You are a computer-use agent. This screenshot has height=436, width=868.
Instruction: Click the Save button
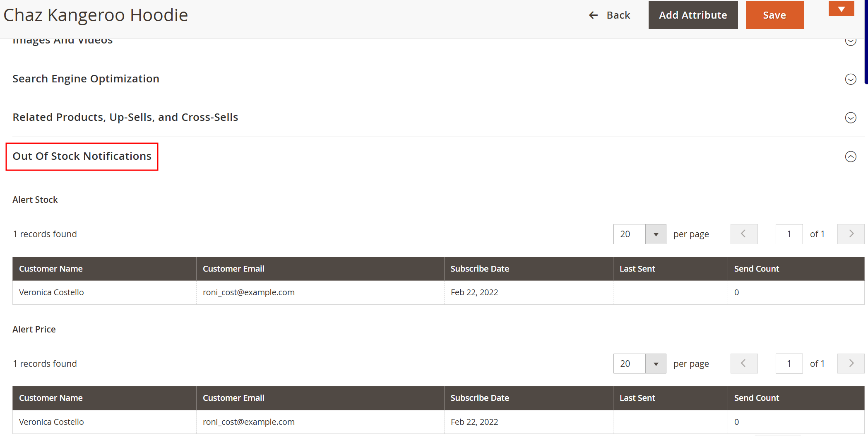774,15
